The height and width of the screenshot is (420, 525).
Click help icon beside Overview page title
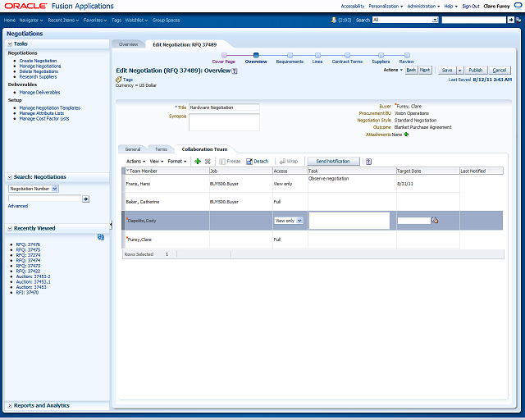pos(235,71)
